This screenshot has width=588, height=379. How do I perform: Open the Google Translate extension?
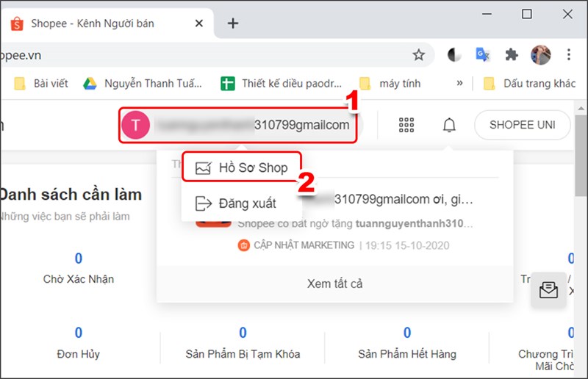[482, 55]
